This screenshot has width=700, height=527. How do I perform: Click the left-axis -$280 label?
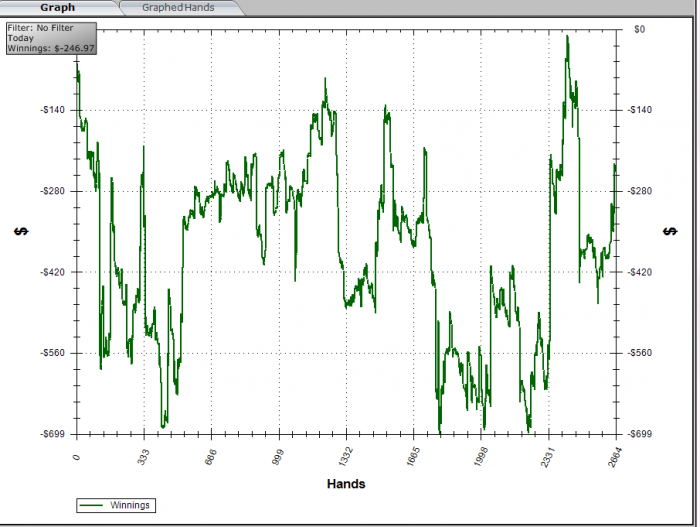pos(52,191)
